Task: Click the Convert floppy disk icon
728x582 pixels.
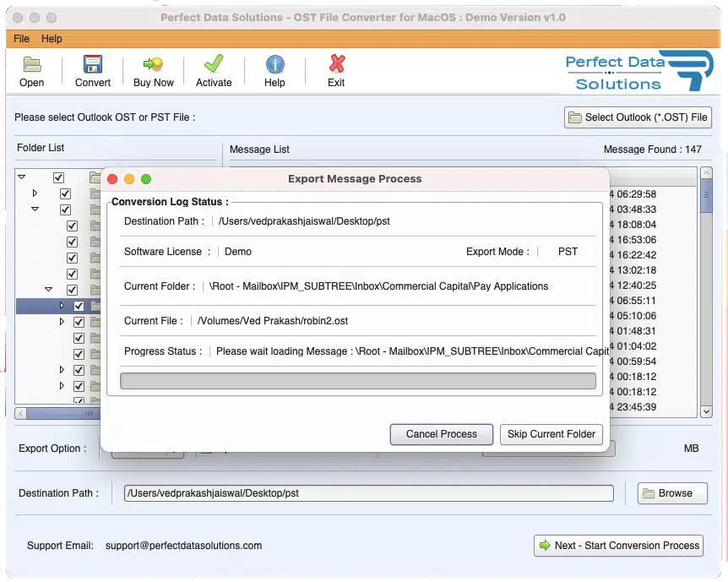Action: (x=92, y=64)
